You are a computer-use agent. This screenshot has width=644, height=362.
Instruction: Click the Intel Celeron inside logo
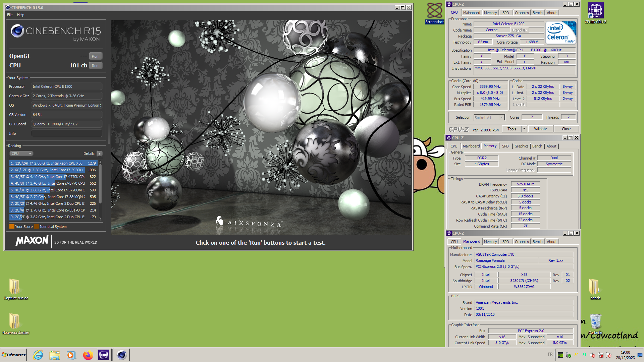pyautogui.click(x=561, y=33)
